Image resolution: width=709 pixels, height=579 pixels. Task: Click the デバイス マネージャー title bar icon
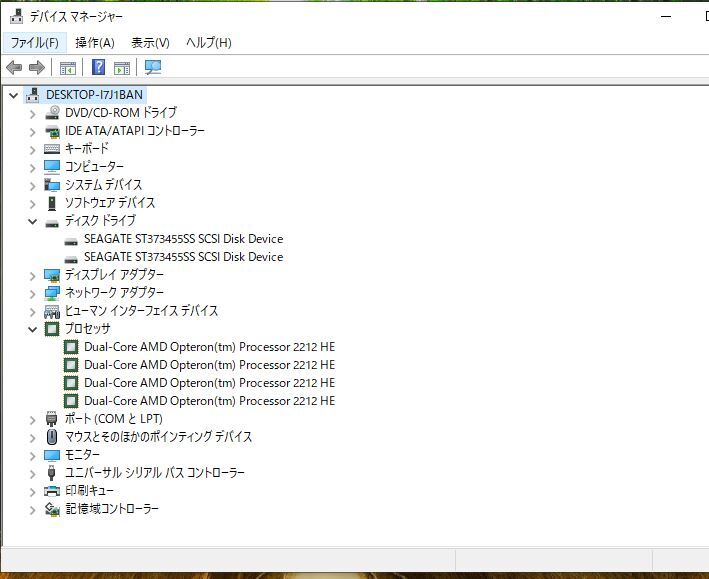16,16
